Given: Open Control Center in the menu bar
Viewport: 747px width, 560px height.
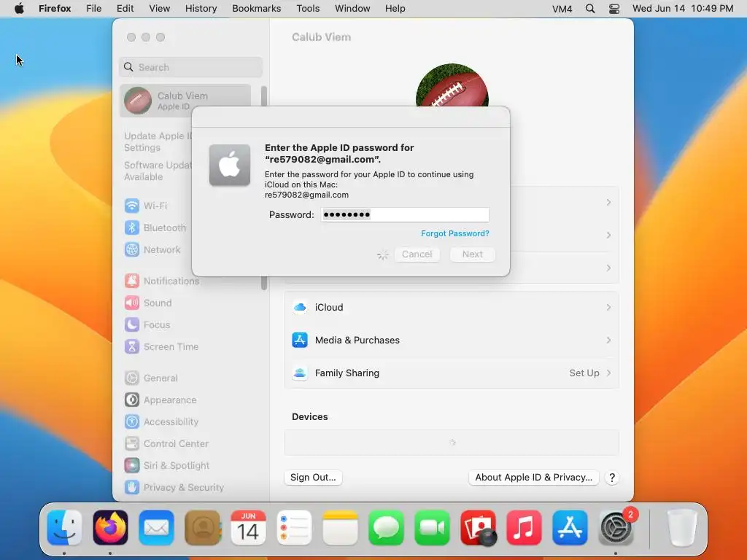Looking at the screenshot, I should coord(614,9).
